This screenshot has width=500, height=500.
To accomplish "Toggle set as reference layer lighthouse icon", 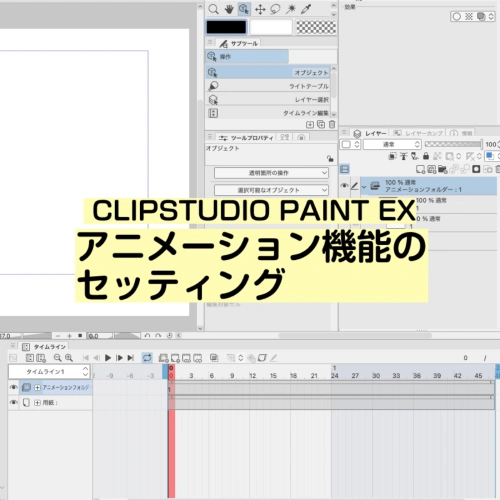I will click(403, 156).
